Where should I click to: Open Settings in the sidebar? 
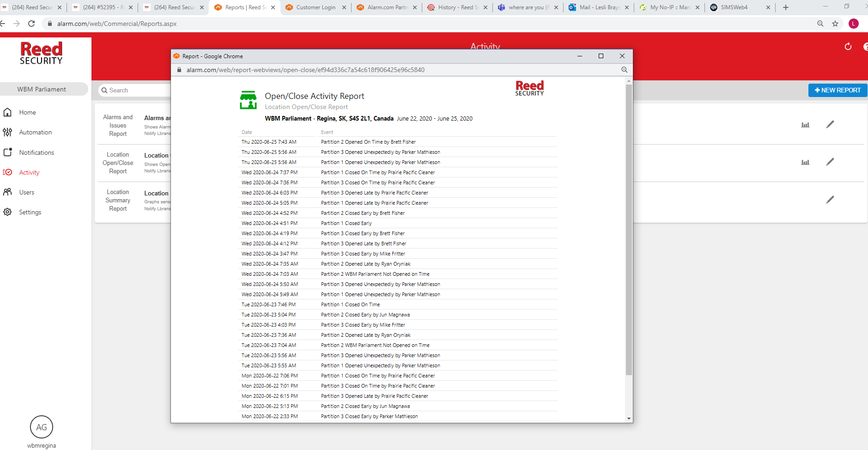point(30,212)
